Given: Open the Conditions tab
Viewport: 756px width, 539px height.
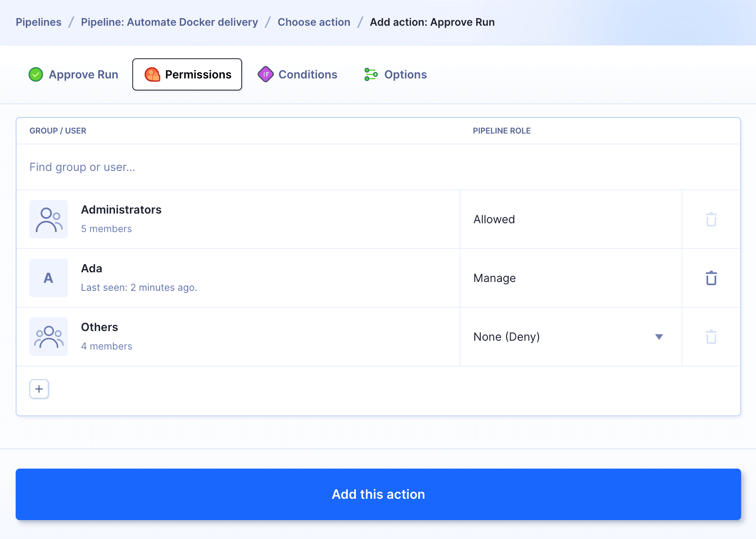Looking at the screenshot, I should (298, 74).
